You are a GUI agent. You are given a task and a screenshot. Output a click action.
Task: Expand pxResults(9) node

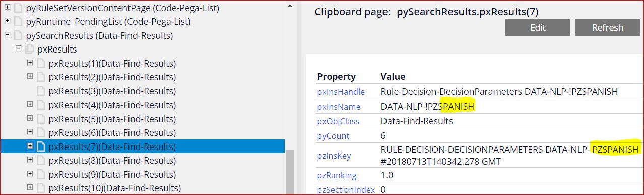coord(30,174)
